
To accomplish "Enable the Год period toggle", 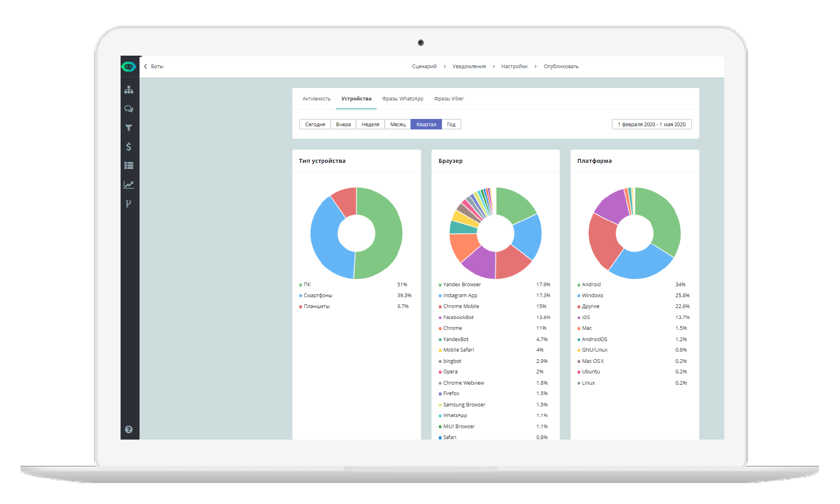I will coord(451,124).
